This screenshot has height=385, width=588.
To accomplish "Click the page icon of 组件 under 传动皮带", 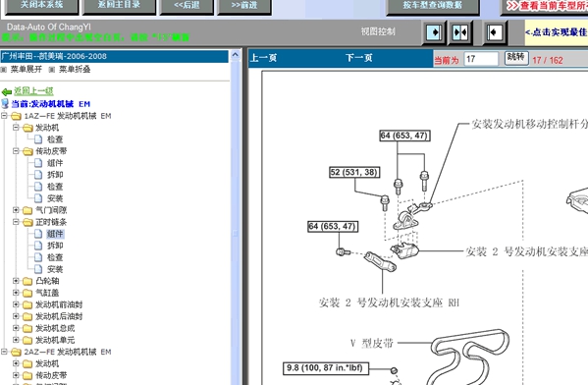I will coord(38,163).
